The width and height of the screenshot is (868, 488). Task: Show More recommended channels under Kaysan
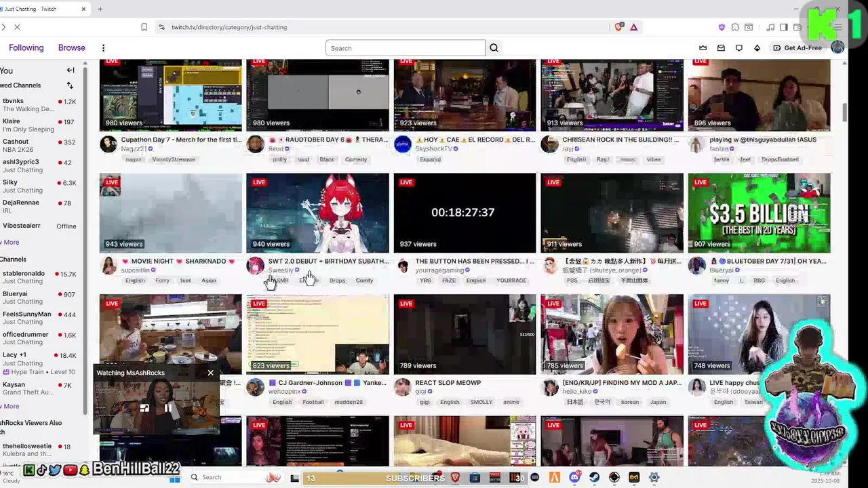pos(10,406)
